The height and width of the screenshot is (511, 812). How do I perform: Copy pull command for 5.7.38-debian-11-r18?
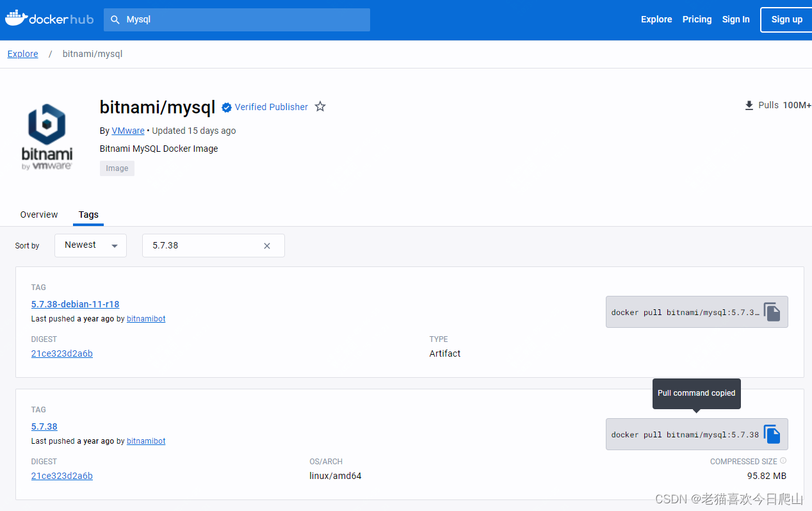[772, 312]
